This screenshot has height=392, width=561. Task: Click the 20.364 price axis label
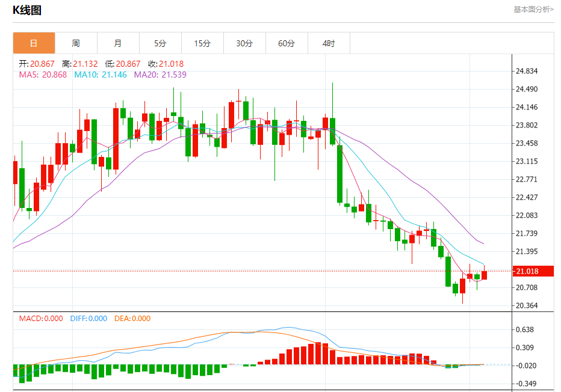click(x=527, y=305)
